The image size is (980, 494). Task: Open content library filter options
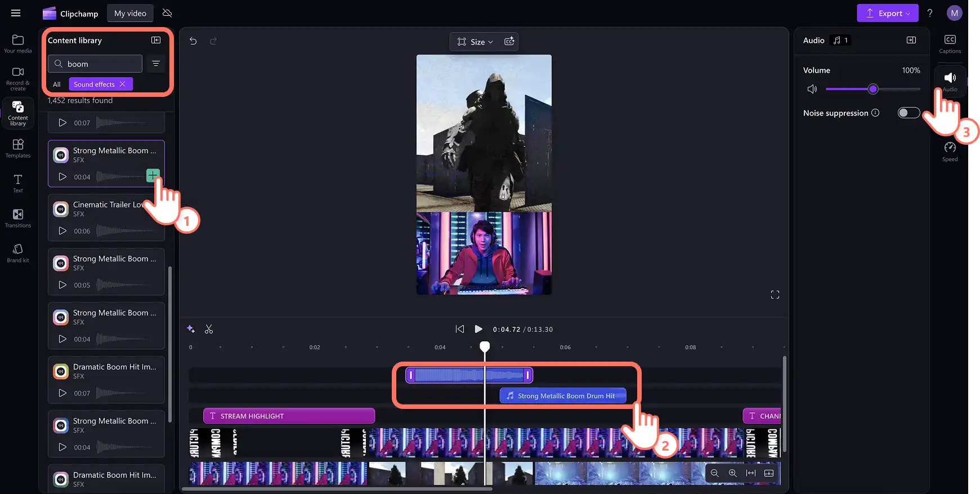click(x=156, y=64)
